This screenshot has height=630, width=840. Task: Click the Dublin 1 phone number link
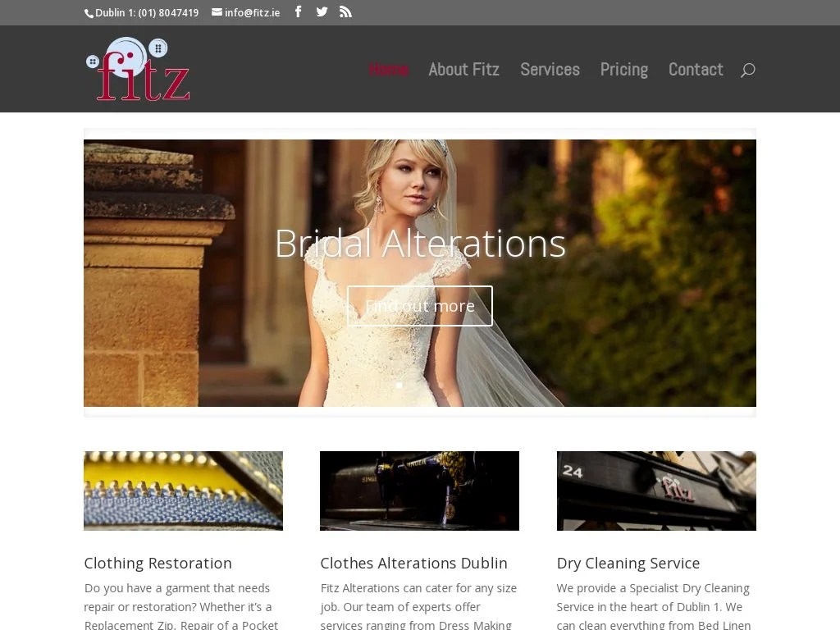(x=146, y=12)
